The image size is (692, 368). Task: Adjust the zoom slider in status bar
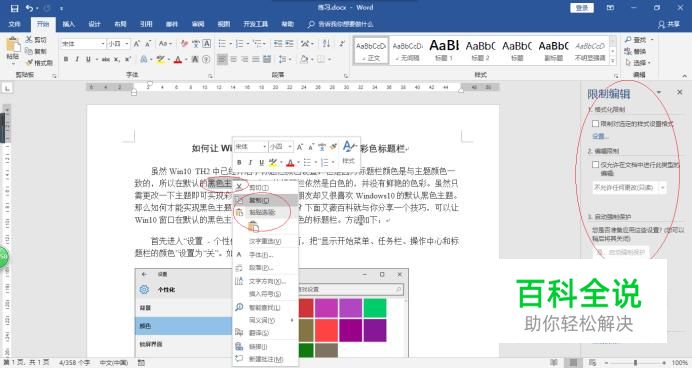[x=636, y=363]
